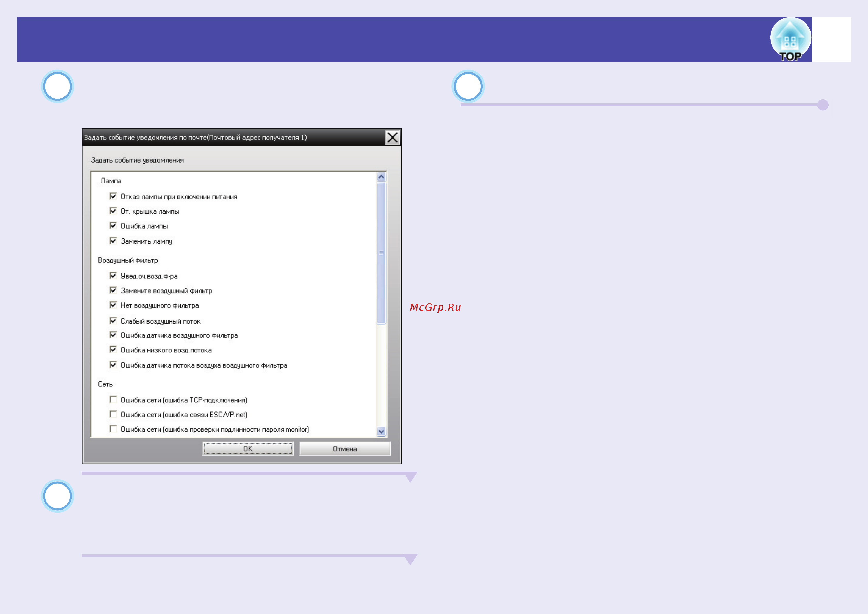
Task: Click the Отмена button
Action: tap(345, 449)
